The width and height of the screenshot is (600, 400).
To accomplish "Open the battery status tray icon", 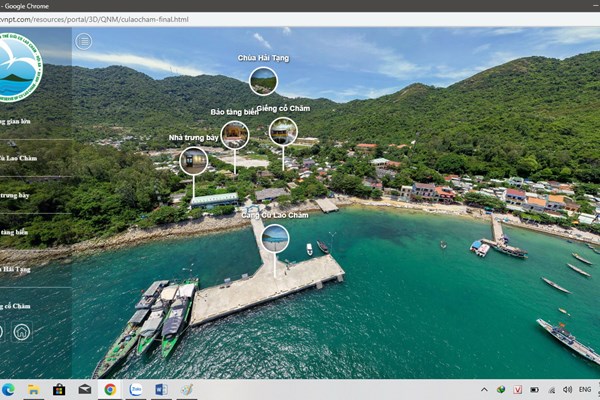I will coord(535,390).
